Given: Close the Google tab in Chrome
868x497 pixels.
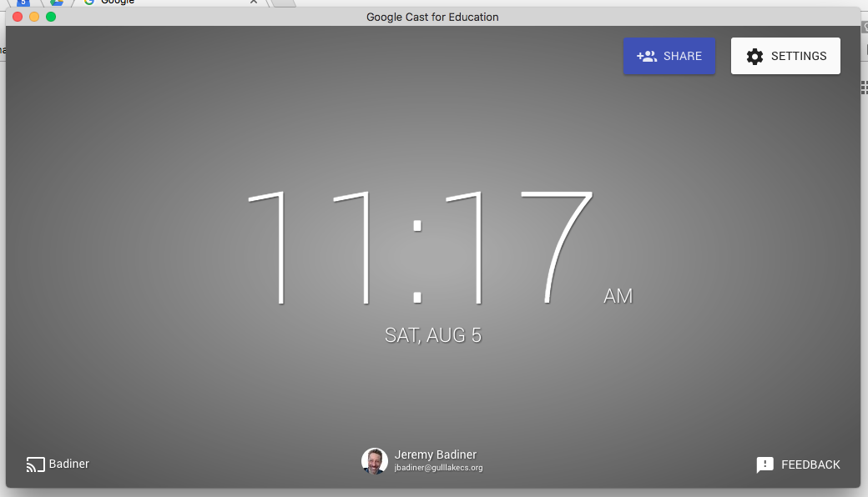Looking at the screenshot, I should coord(254,2).
